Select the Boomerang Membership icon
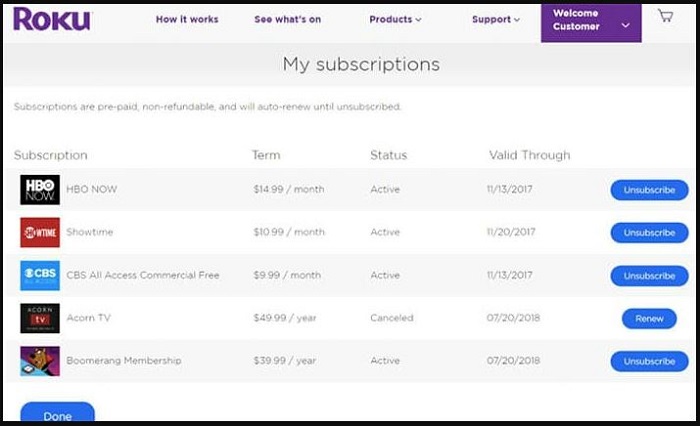 click(x=40, y=361)
